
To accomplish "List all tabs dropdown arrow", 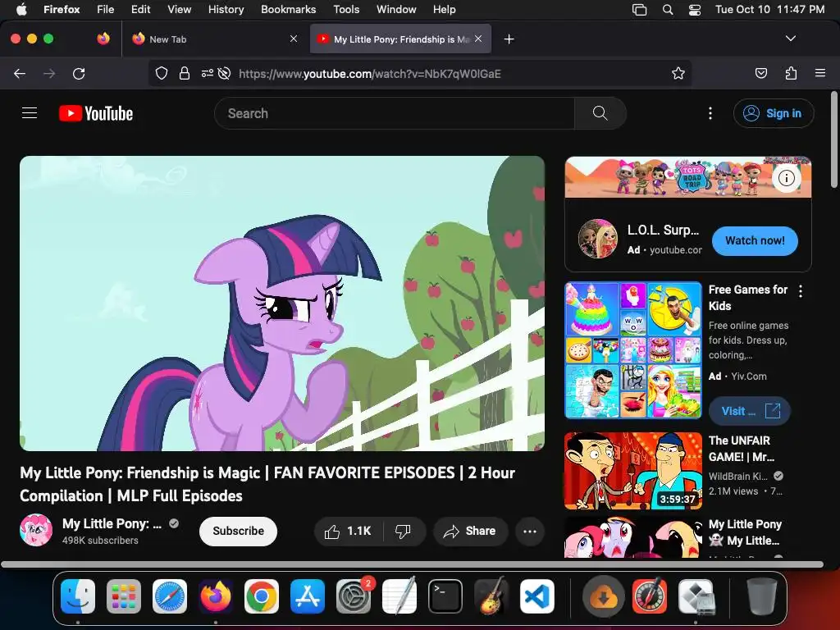I will click(x=790, y=39).
